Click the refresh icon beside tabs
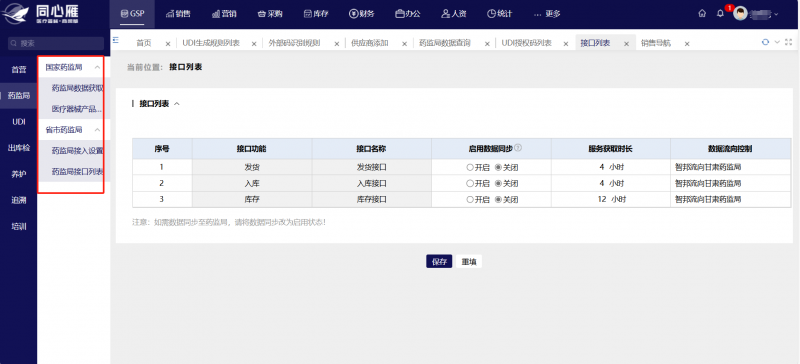 (765, 42)
